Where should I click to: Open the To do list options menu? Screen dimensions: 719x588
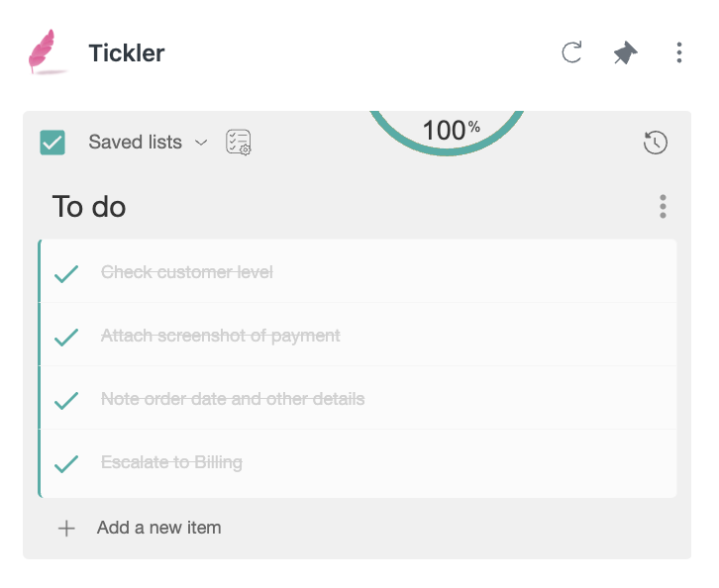(x=663, y=207)
